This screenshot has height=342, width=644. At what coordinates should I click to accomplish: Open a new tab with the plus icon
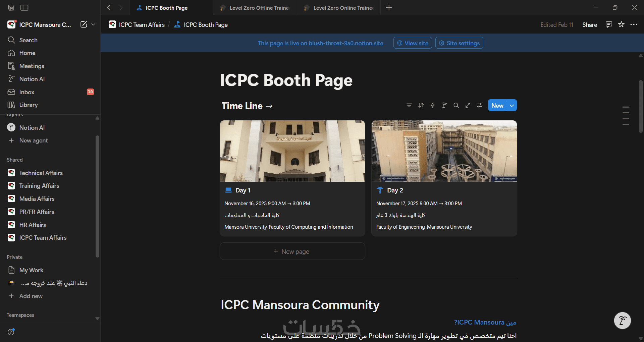[x=389, y=8]
